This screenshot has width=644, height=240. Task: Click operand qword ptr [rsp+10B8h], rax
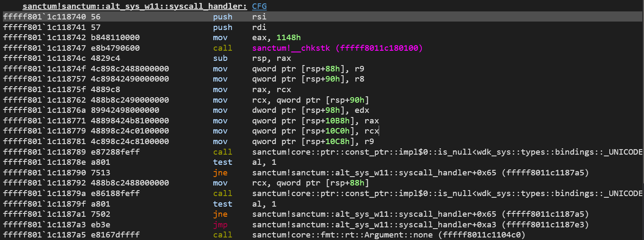coord(316,121)
